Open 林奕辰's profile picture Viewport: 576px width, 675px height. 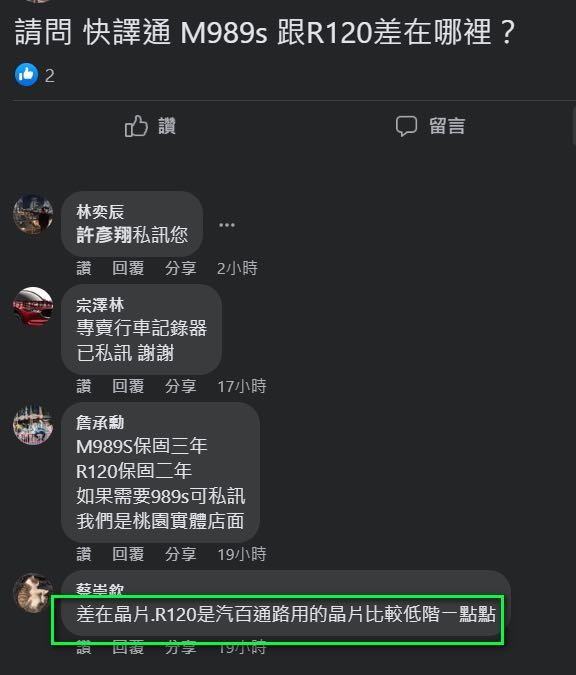pyautogui.click(x=33, y=214)
